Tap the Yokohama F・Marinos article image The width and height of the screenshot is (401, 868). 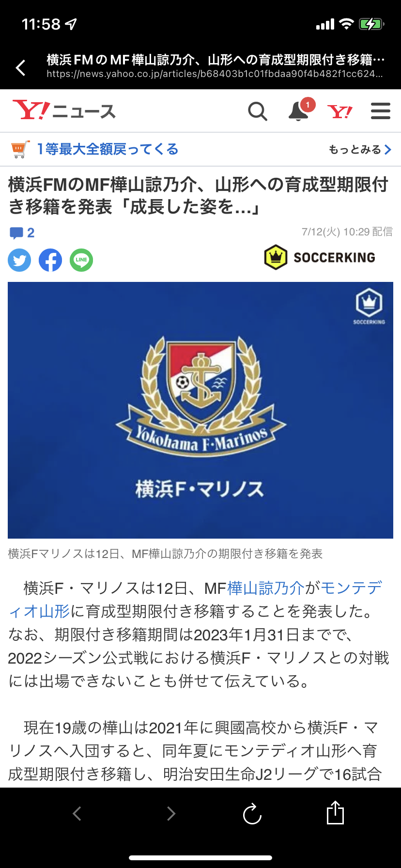click(200, 410)
